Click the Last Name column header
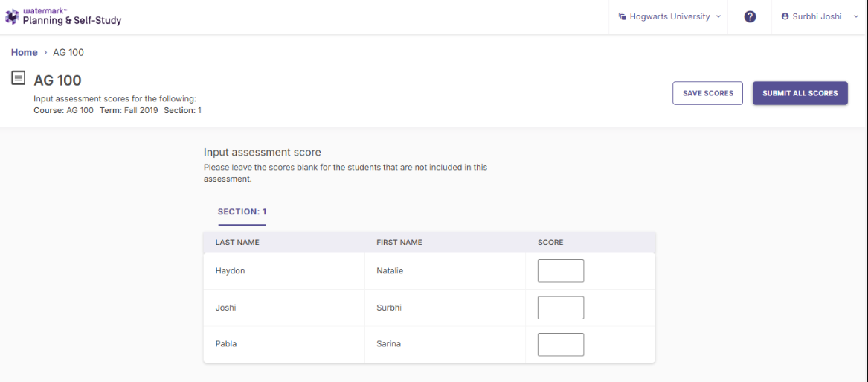 [237, 242]
